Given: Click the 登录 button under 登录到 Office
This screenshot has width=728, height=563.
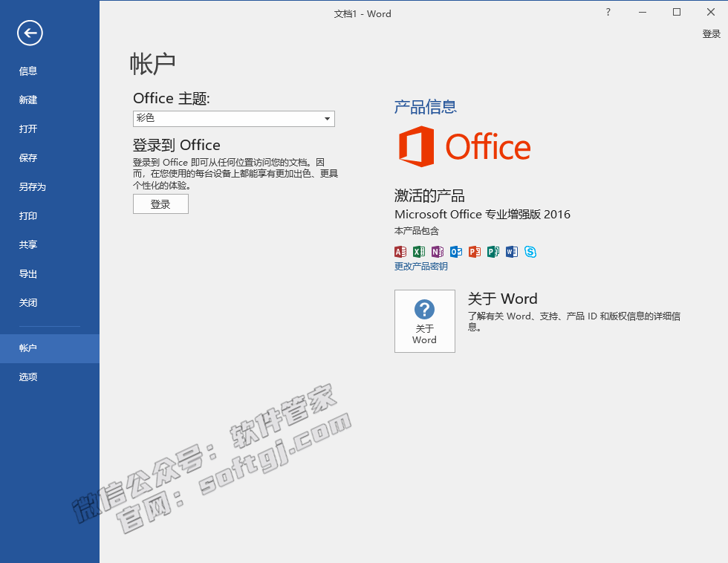Looking at the screenshot, I should (160, 204).
